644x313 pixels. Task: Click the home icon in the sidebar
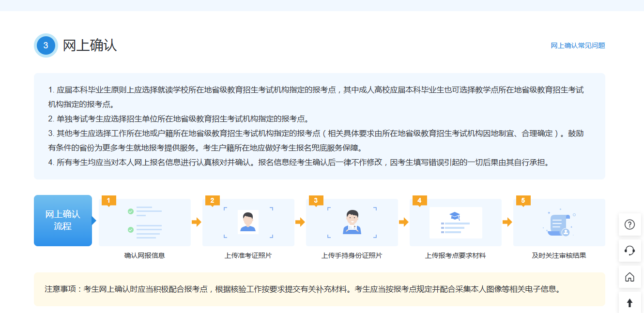629,277
